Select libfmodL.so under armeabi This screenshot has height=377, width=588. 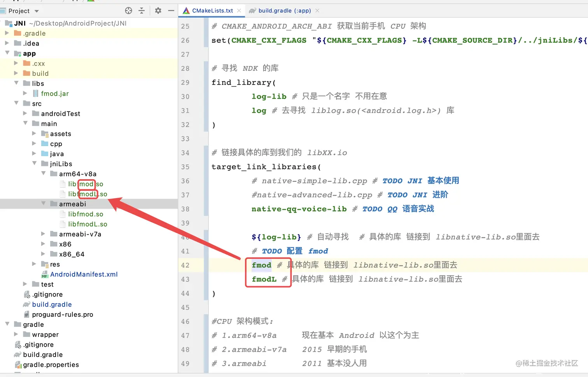(x=87, y=224)
